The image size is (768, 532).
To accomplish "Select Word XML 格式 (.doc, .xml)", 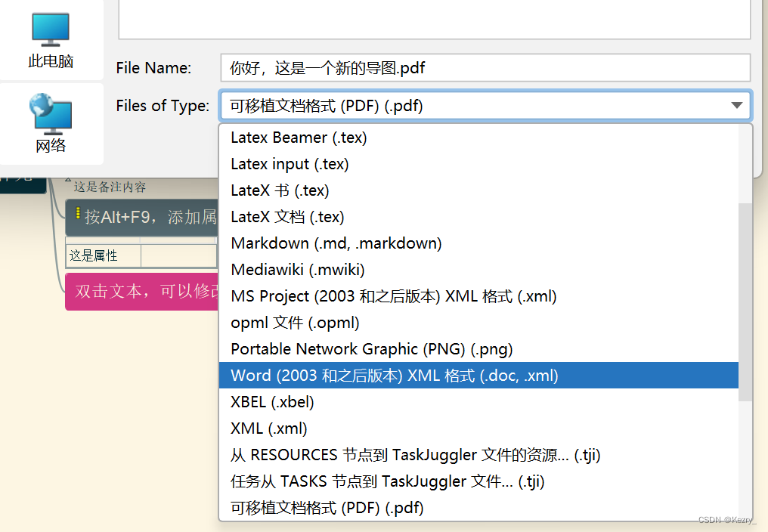I will coord(478,376).
